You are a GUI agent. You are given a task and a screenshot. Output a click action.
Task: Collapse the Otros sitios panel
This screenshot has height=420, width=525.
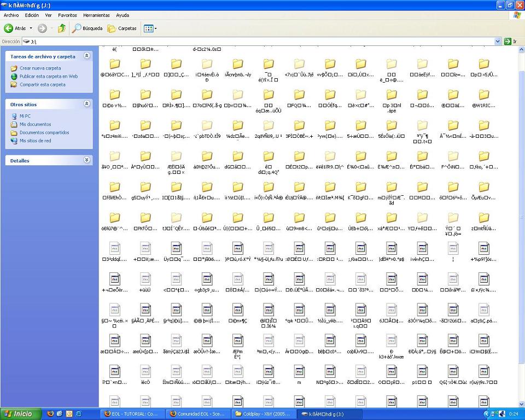[86, 104]
